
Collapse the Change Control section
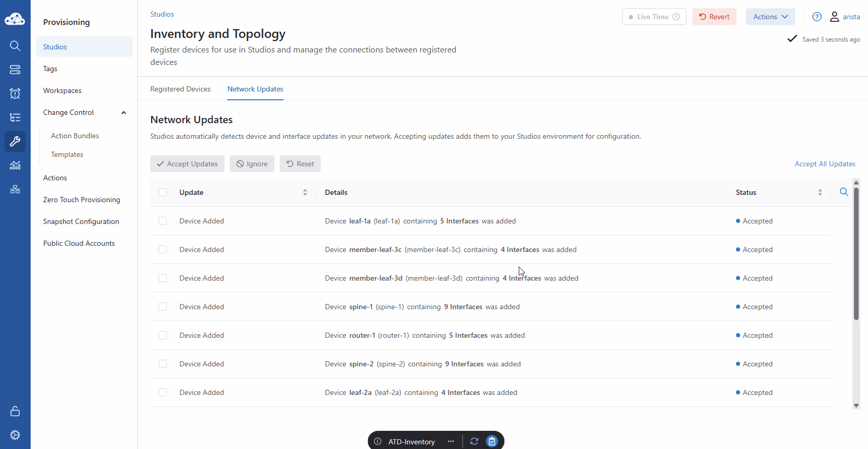click(x=124, y=113)
